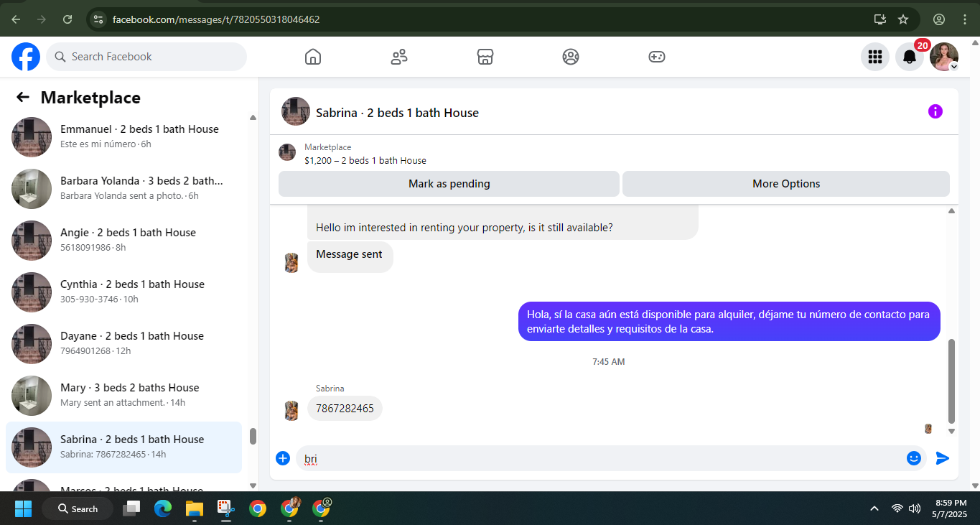The width and height of the screenshot is (980, 525).
Task: Click the 'Message sent' bubble
Action: click(x=350, y=255)
